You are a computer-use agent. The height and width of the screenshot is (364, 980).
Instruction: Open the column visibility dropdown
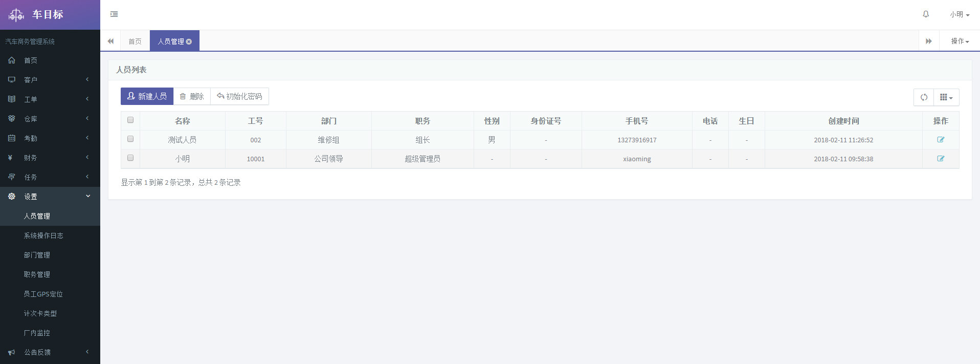946,97
